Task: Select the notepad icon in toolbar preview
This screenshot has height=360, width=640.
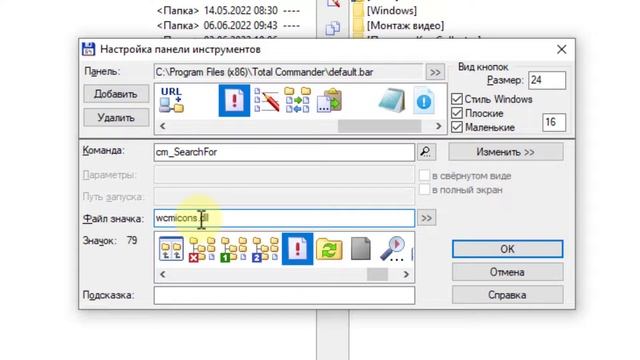Action: coord(392,100)
